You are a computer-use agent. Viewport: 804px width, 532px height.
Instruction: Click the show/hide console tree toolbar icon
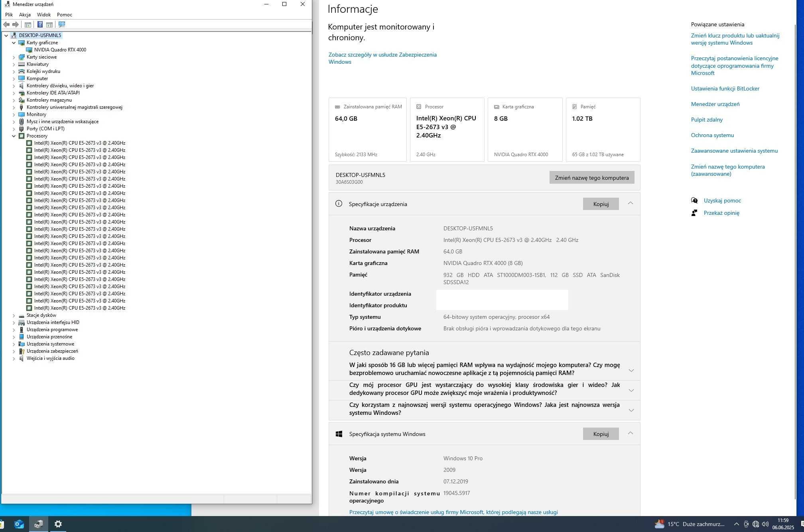(28, 25)
